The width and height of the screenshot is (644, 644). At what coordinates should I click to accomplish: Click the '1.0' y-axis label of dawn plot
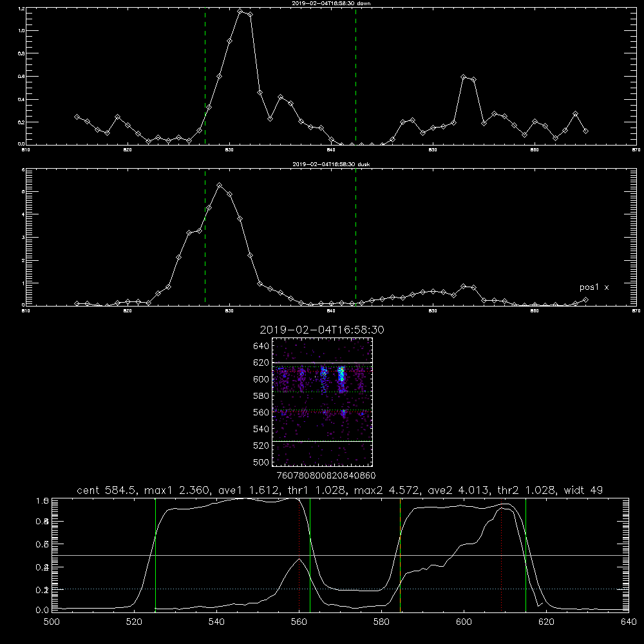pyautogui.click(x=21, y=31)
